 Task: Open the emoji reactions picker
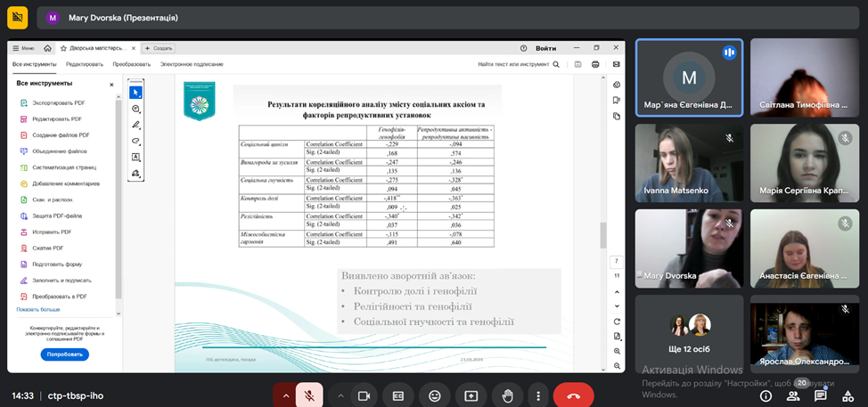pyautogui.click(x=435, y=395)
